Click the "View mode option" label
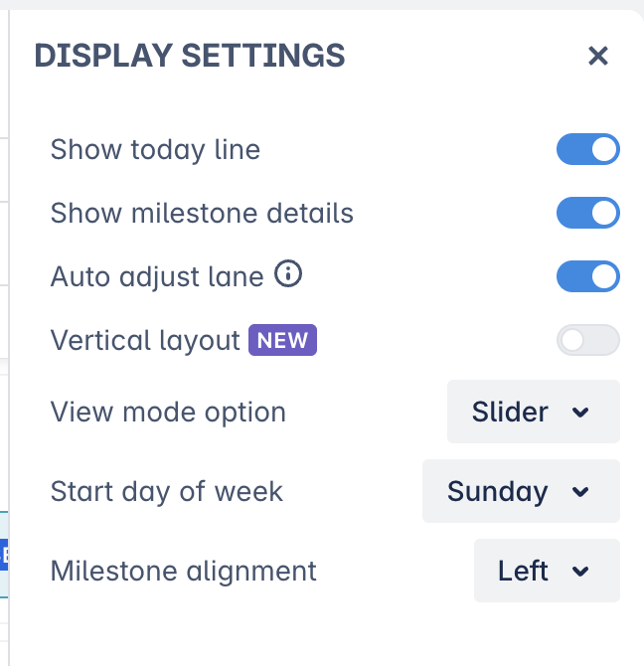This screenshot has width=644, height=666. [x=168, y=412]
